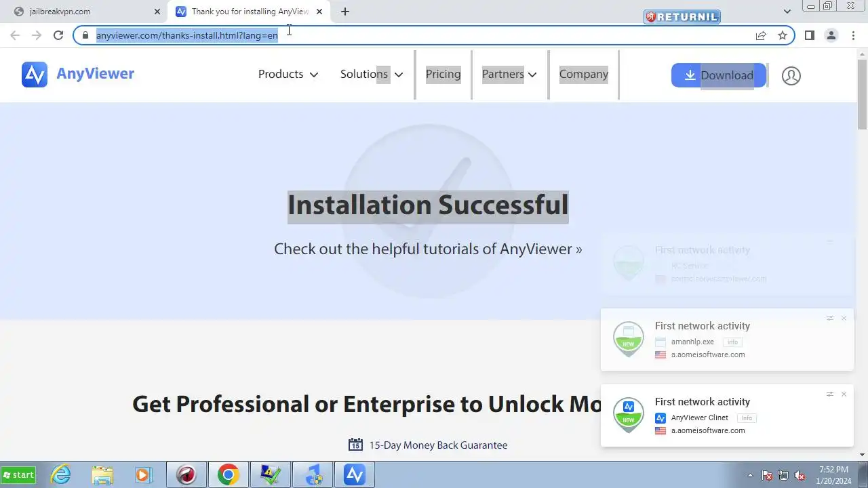Click the network tray icon
Viewport: 868px width, 488px height.
(x=783, y=475)
